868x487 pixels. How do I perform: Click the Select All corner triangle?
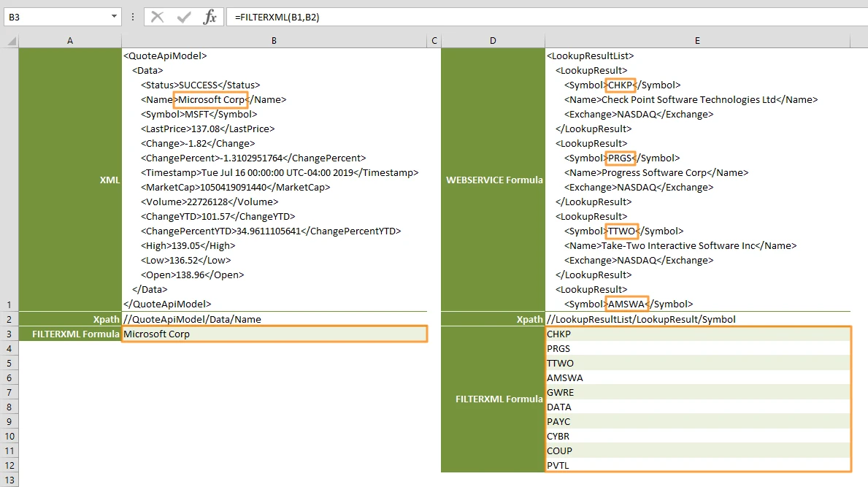click(12, 41)
